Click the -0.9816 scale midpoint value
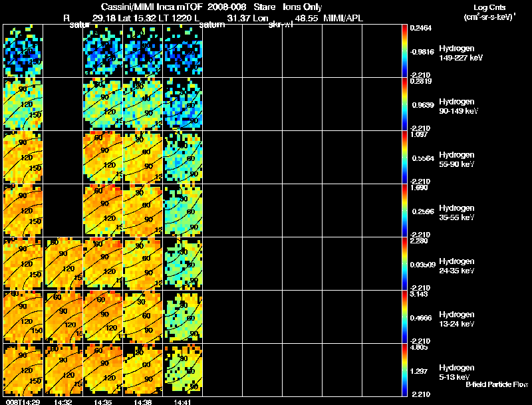This screenshot has width=532, height=405. coord(422,52)
